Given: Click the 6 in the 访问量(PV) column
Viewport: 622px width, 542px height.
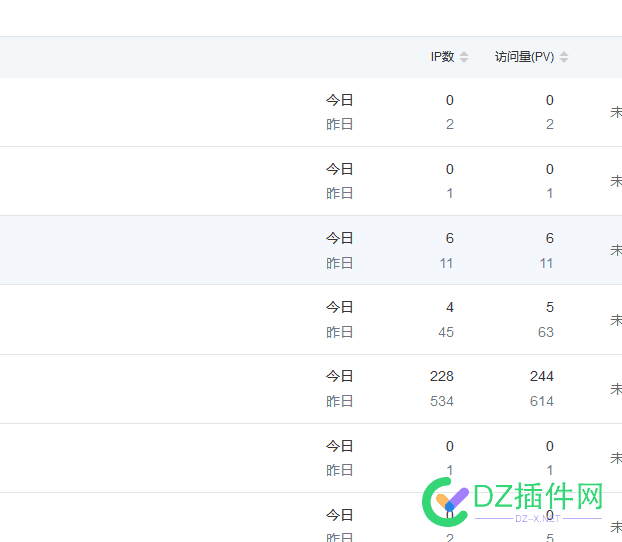Looking at the screenshot, I should click(x=549, y=238).
